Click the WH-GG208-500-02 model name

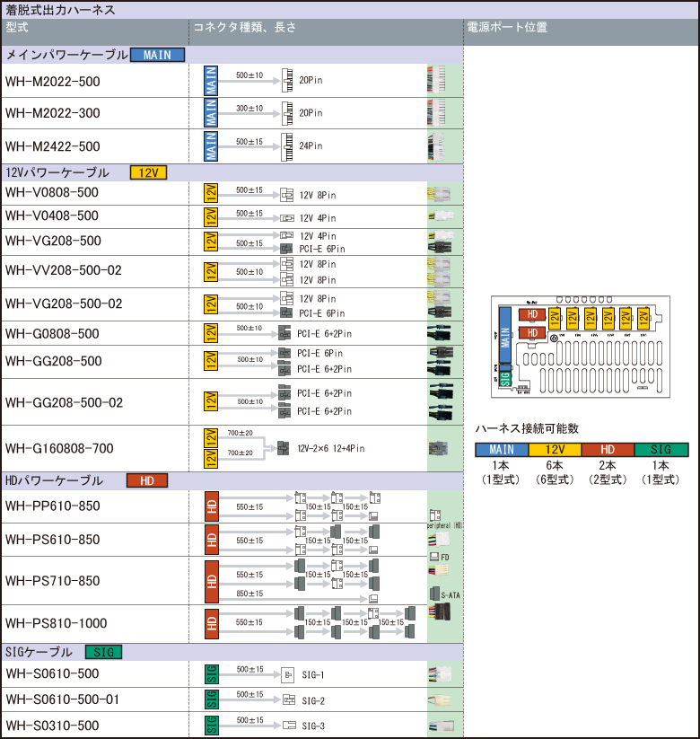(x=64, y=402)
